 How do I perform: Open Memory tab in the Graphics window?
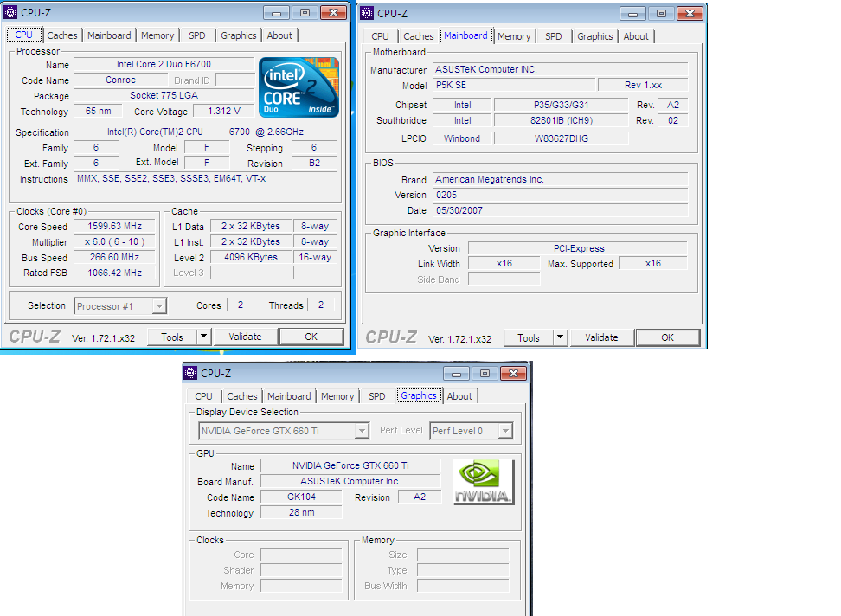337,396
